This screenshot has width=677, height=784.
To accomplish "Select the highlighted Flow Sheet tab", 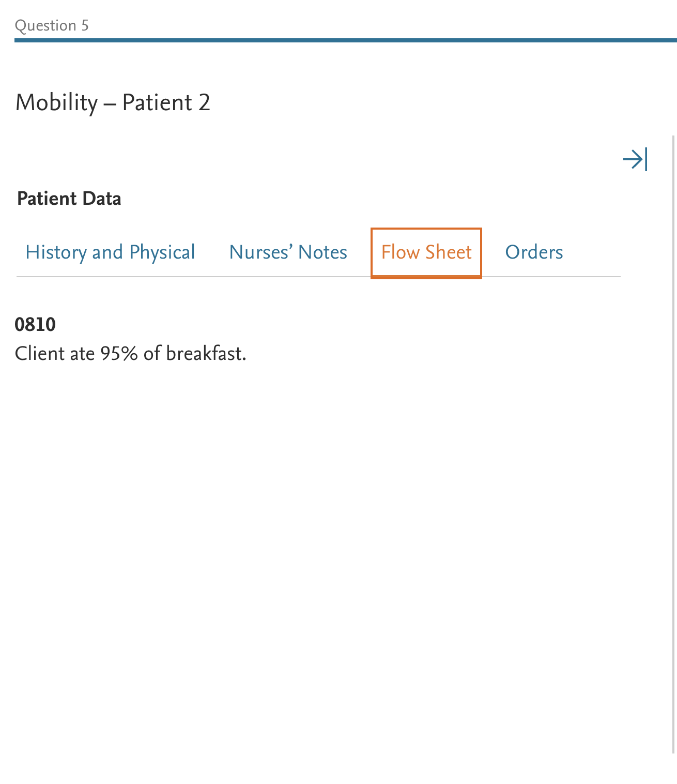I will click(x=426, y=252).
